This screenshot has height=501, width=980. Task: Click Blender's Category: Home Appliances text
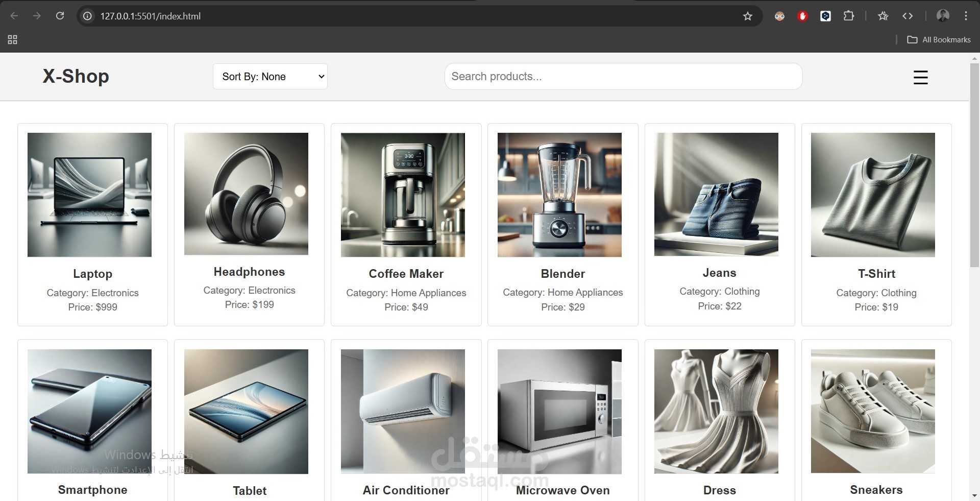(x=562, y=292)
